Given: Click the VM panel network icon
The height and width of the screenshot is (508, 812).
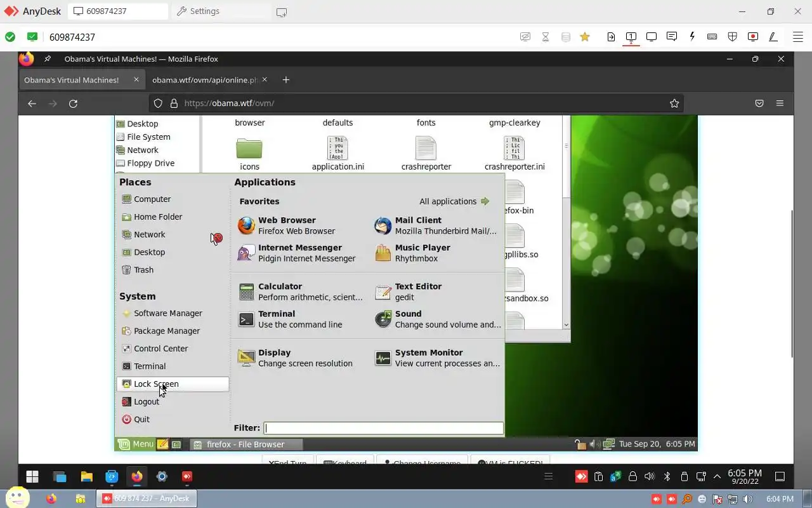Looking at the screenshot, I should pyautogui.click(x=609, y=444).
